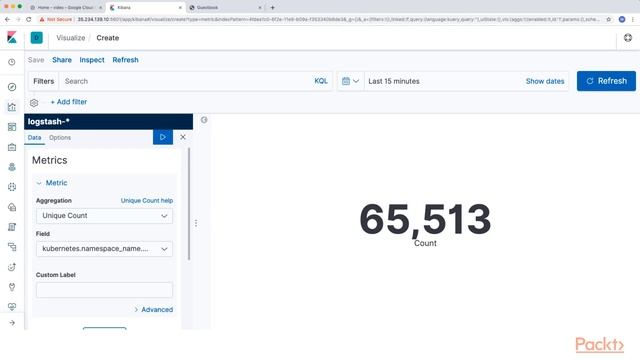Go back in browser history

[x=7, y=19]
